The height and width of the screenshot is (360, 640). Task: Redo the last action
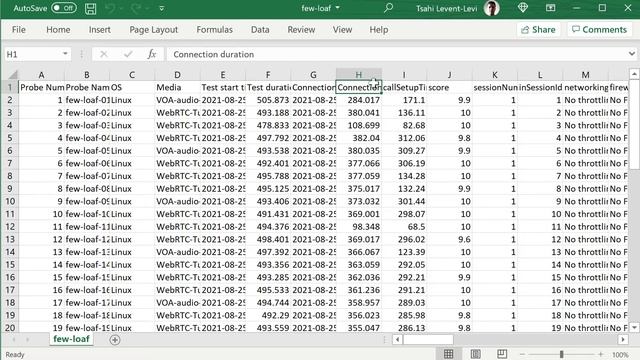(136, 8)
